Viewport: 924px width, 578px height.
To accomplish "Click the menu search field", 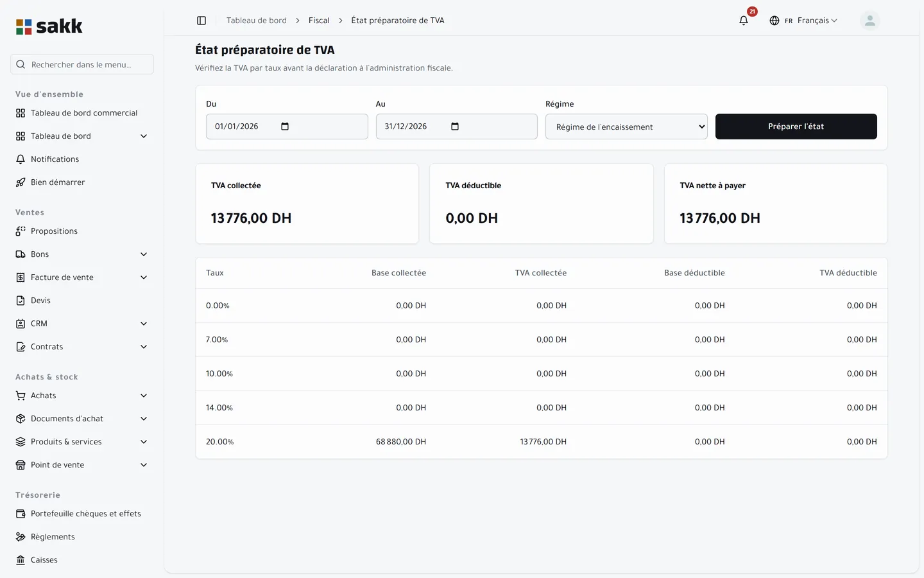I will click(x=82, y=64).
